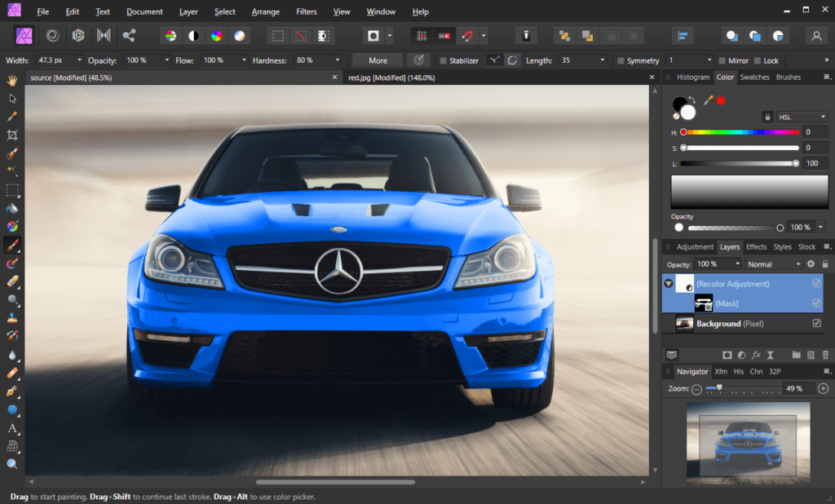Image resolution: width=835 pixels, height=504 pixels.
Task: Select the Paint Brush tool
Action: pos(11,244)
